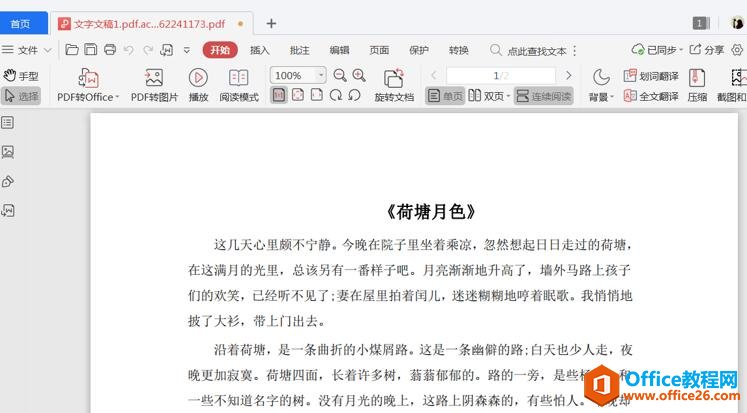Undo the last action
The height and width of the screenshot is (413, 747).
(129, 50)
